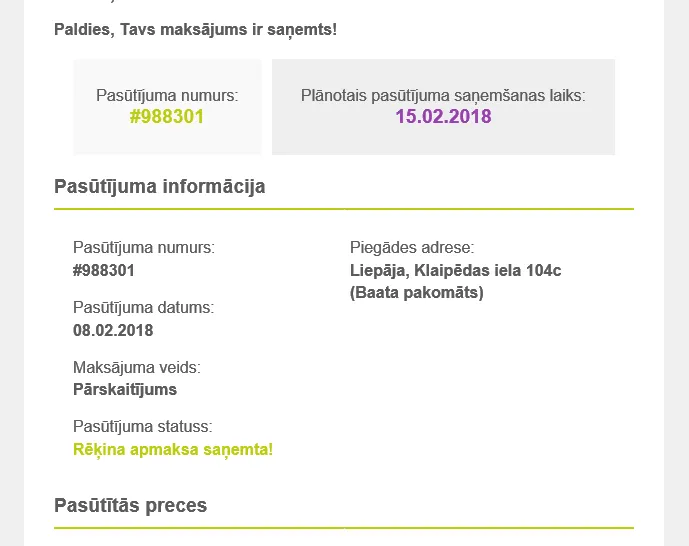Click the 'Maksājuma veids:' label
The width and height of the screenshot is (689, 546).
137,367
